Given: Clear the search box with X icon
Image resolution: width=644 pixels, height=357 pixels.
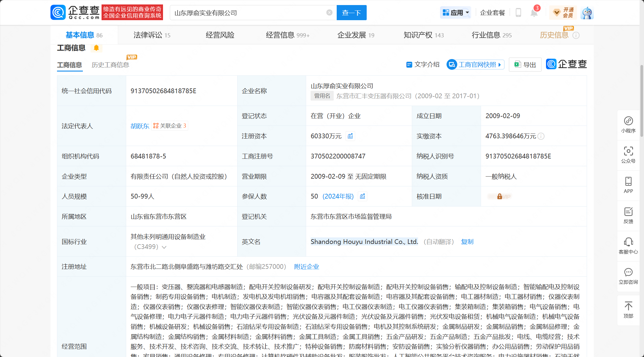Looking at the screenshot, I should click(x=329, y=12).
